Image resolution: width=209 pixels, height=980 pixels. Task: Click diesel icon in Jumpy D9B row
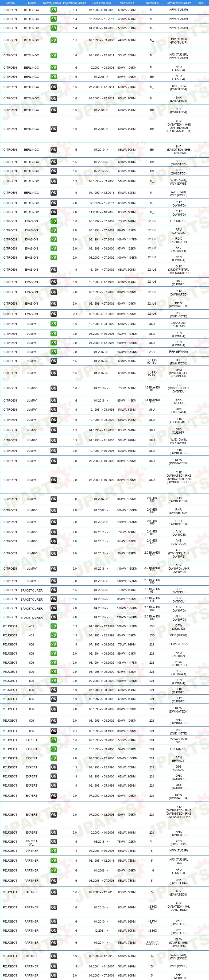(x=54, y=410)
